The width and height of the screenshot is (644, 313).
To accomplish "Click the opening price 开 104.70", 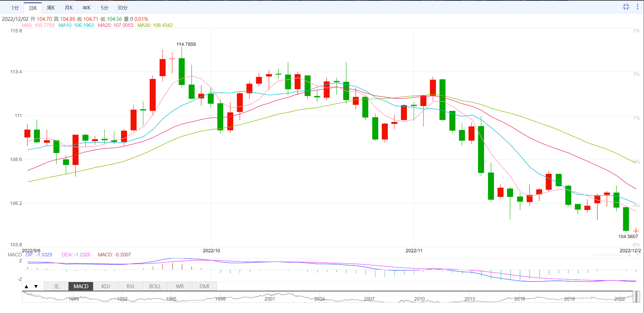I will [41, 19].
